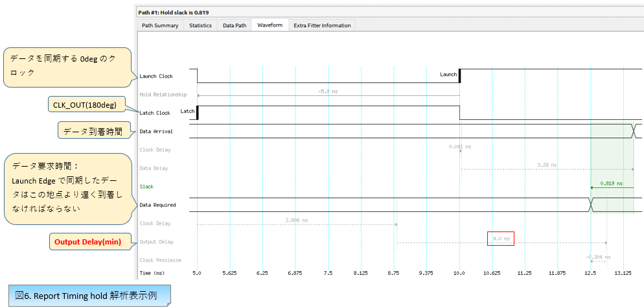Click the Data Arrival row label
The width and height of the screenshot is (644, 308).
tap(156, 132)
